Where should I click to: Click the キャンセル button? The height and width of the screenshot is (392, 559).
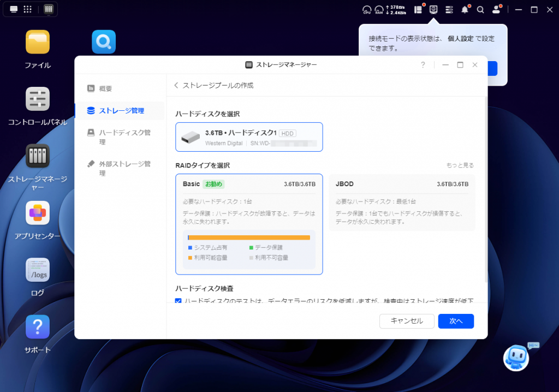407,321
